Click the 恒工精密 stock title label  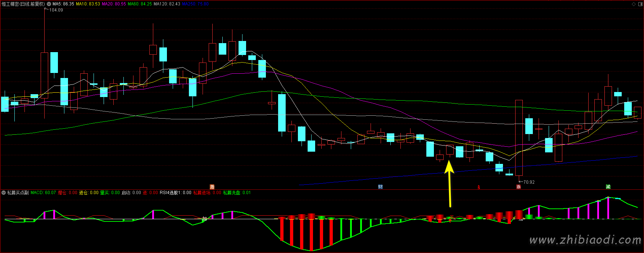tap(23, 4)
